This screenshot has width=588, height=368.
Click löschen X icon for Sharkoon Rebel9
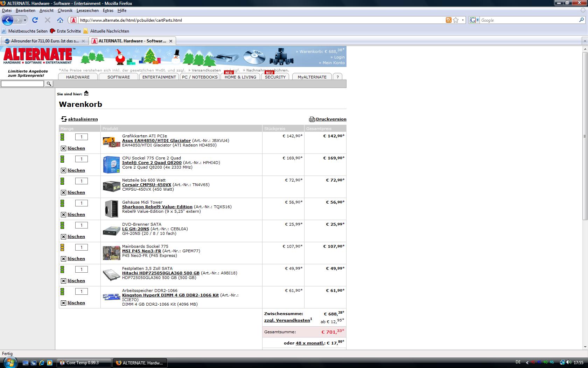pyautogui.click(x=63, y=214)
